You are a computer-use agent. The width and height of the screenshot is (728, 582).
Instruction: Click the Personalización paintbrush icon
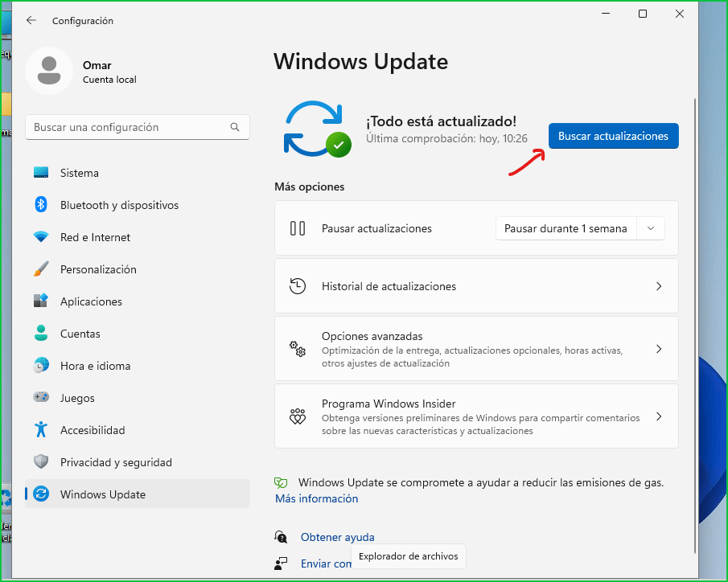point(41,268)
